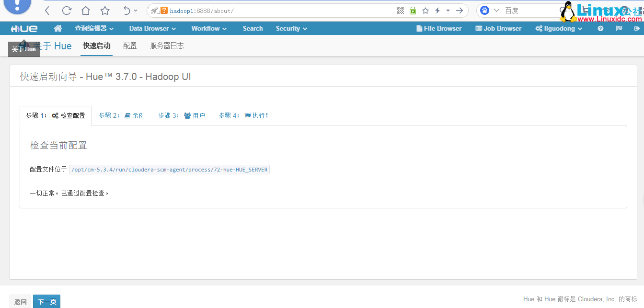644x308 pixels.
Task: Click the Hue logo in navbar
Action: point(24,29)
